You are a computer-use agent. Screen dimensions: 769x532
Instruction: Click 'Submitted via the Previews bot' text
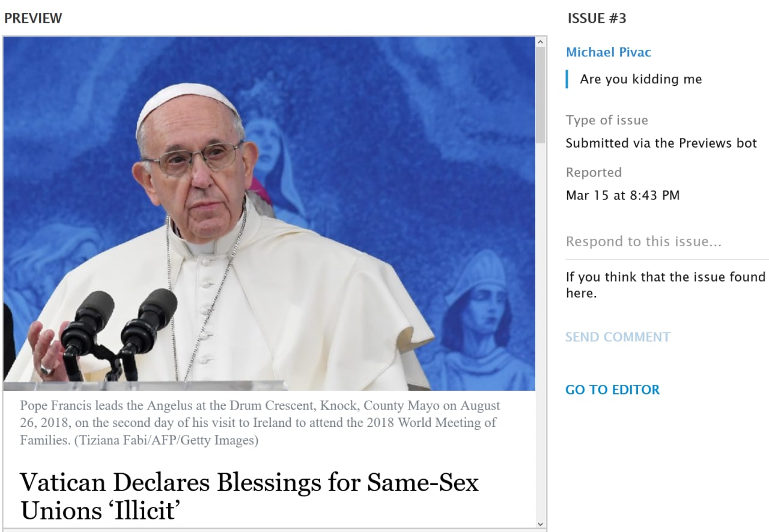661,144
